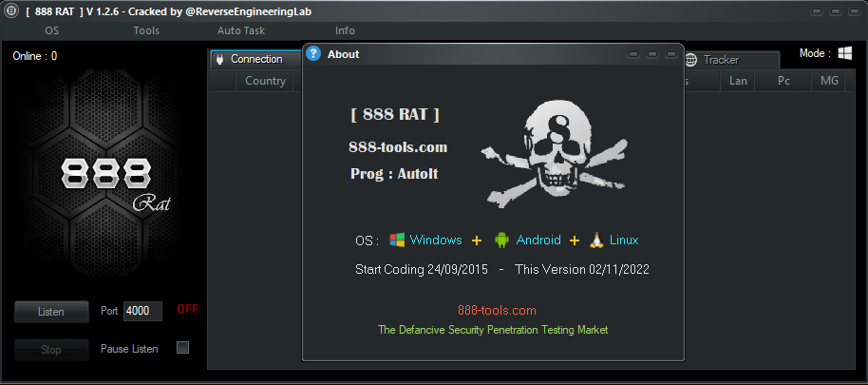
Task: Click the Online : 0 counter
Action: [35, 56]
